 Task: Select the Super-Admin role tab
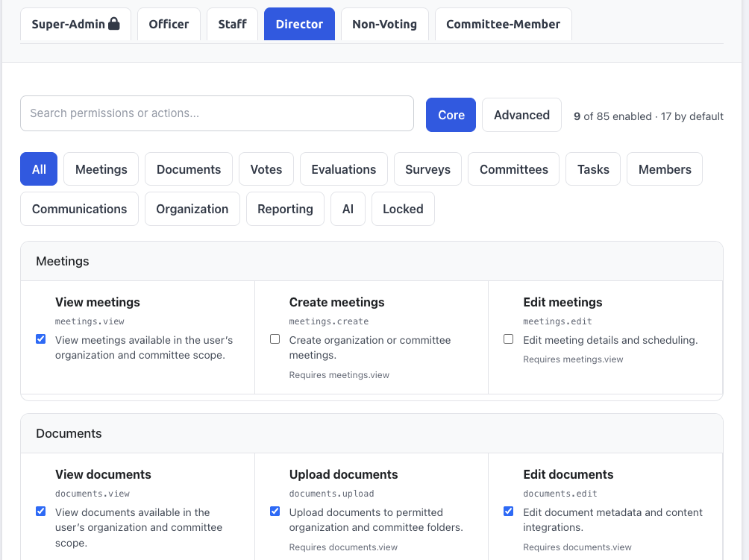[75, 24]
